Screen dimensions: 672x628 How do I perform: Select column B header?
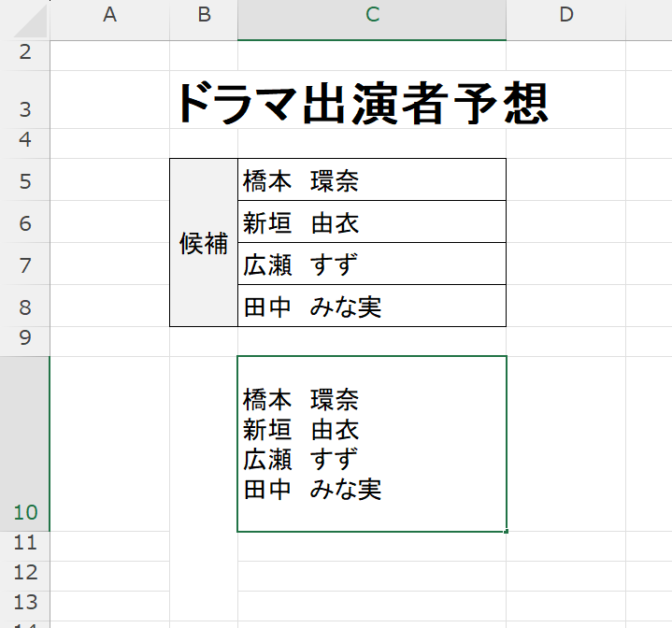point(204,15)
